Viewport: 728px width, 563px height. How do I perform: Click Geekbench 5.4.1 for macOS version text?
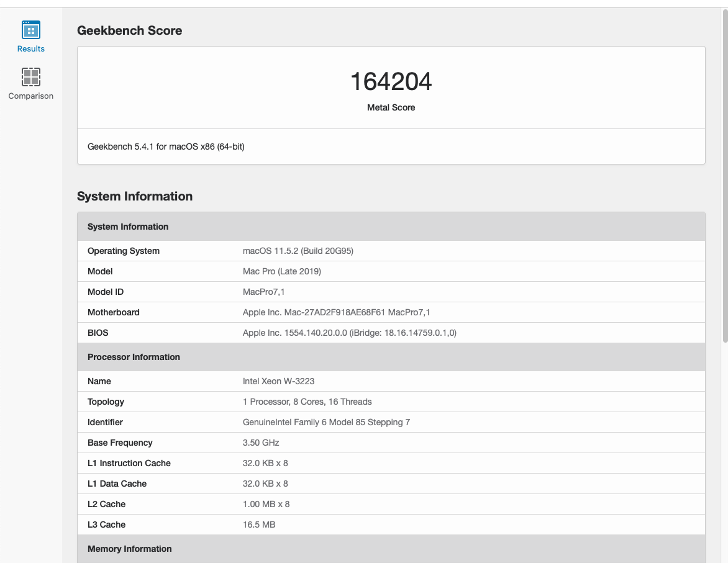point(166,146)
